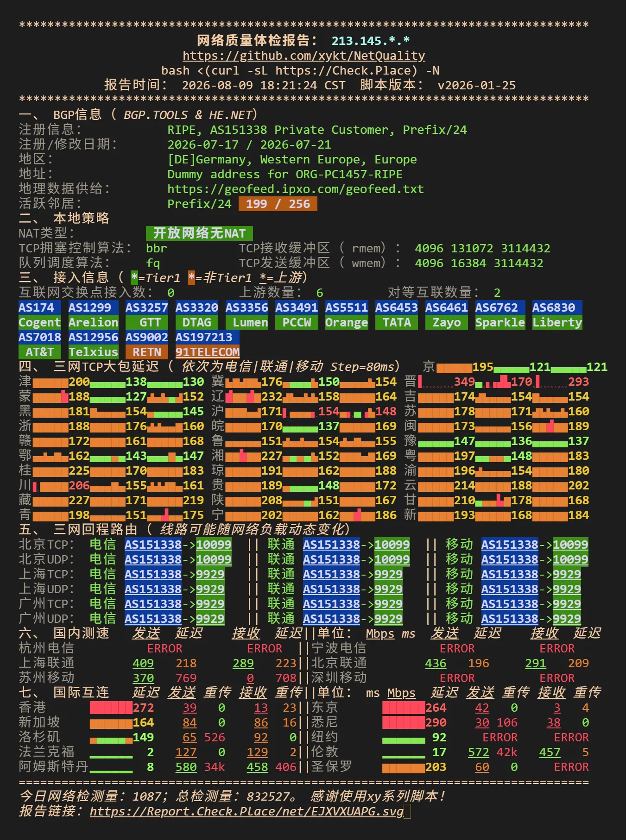Click the 272 latency value for 香港
This screenshot has height=840, width=626.
(x=143, y=708)
